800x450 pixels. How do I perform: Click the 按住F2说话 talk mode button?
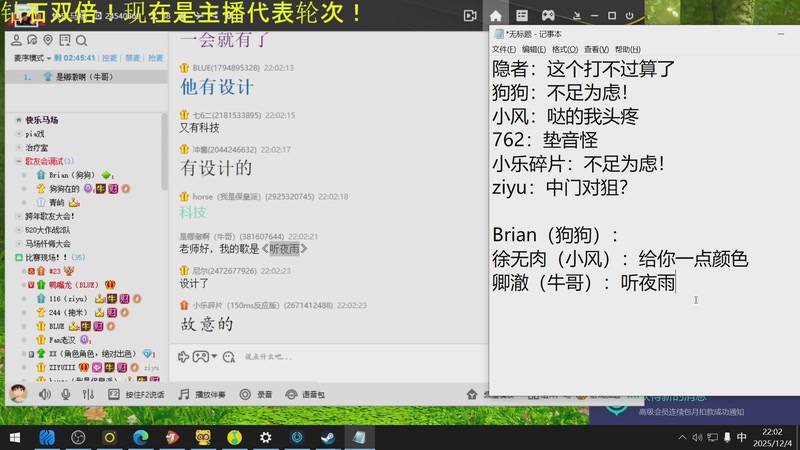pyautogui.click(x=136, y=394)
